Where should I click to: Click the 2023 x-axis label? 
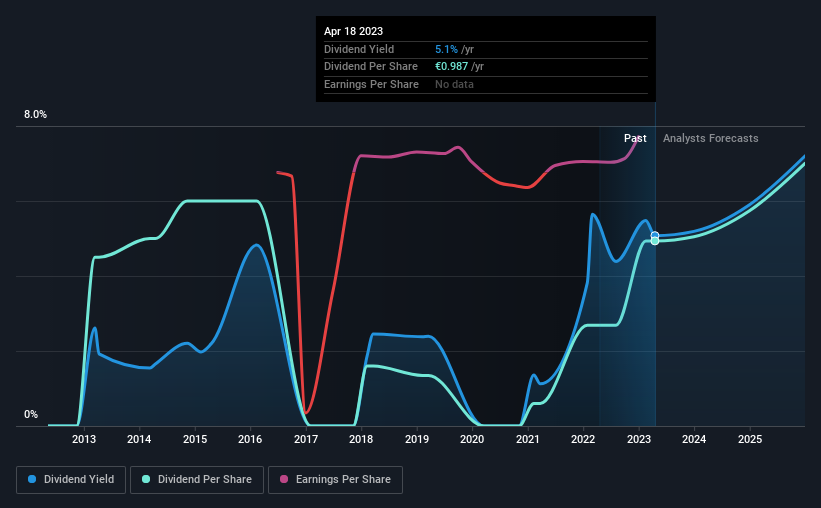tap(639, 439)
